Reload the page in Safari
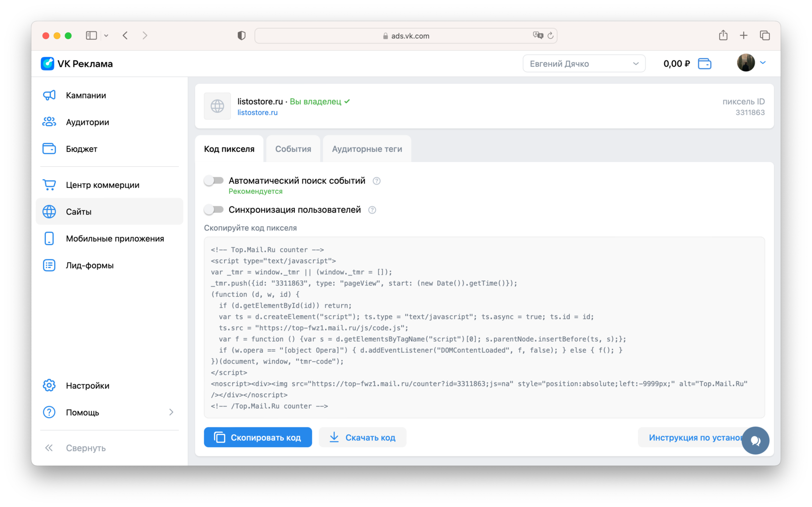 [550, 35]
